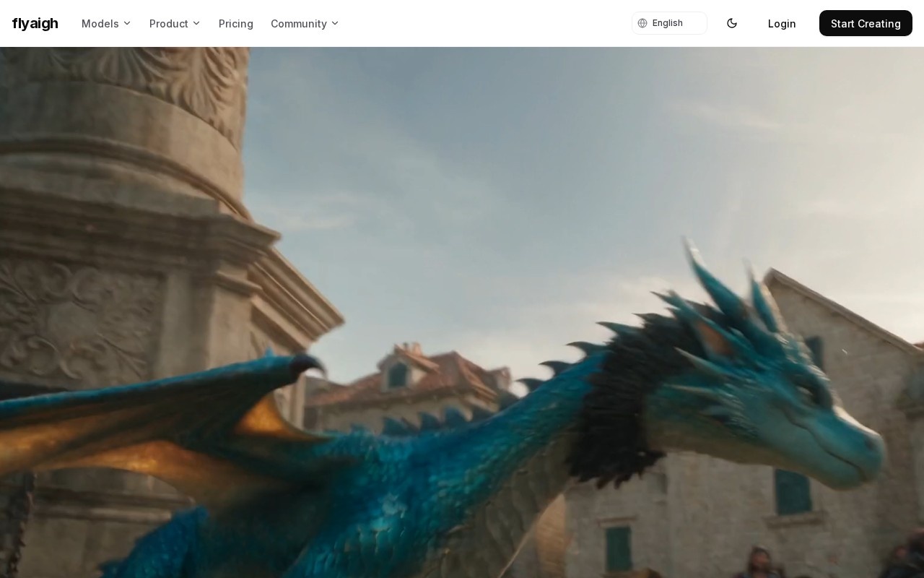Image resolution: width=924 pixels, height=578 pixels.
Task: Click the Login link
Action: pyautogui.click(x=782, y=24)
